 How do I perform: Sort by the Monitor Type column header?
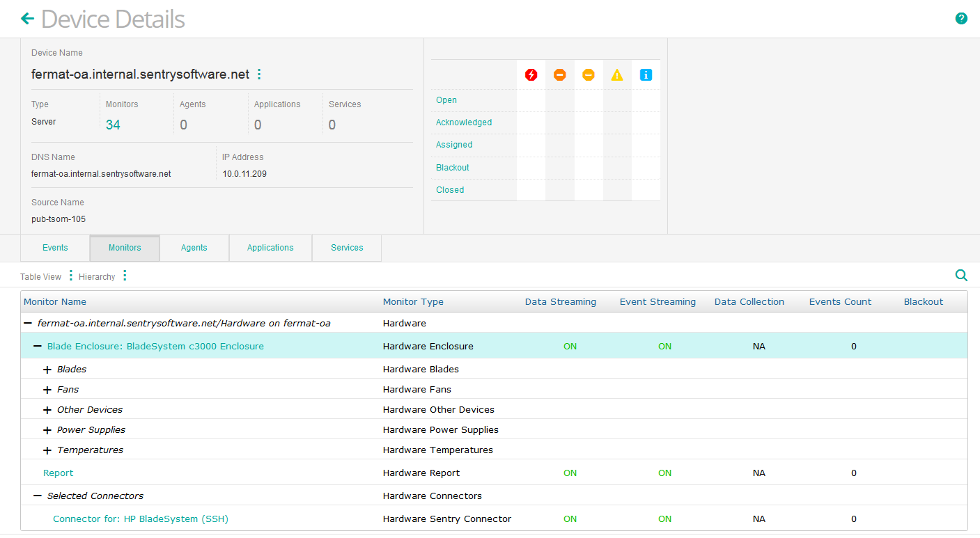tap(413, 302)
